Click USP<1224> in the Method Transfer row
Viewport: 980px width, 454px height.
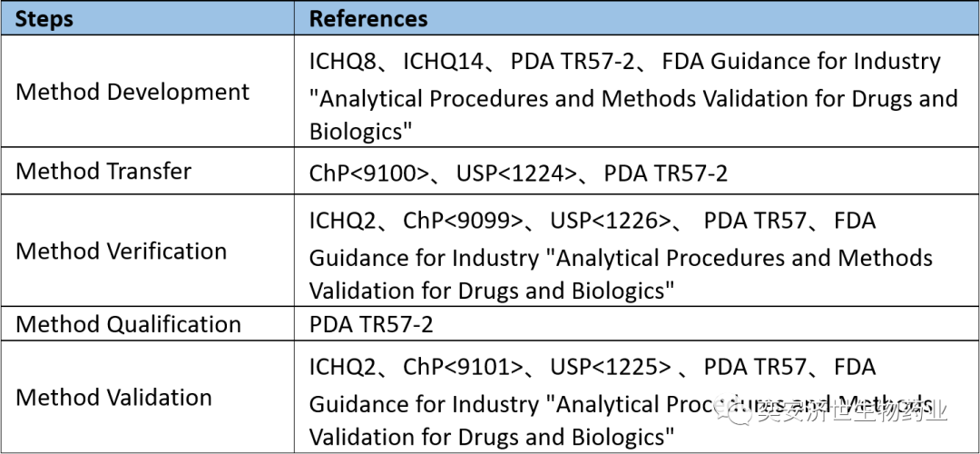(x=518, y=173)
